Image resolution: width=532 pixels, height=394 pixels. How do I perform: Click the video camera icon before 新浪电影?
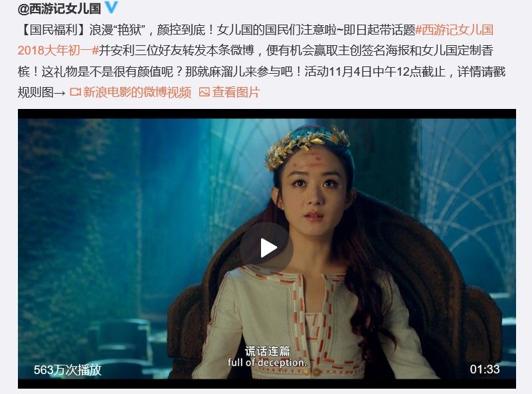point(75,92)
